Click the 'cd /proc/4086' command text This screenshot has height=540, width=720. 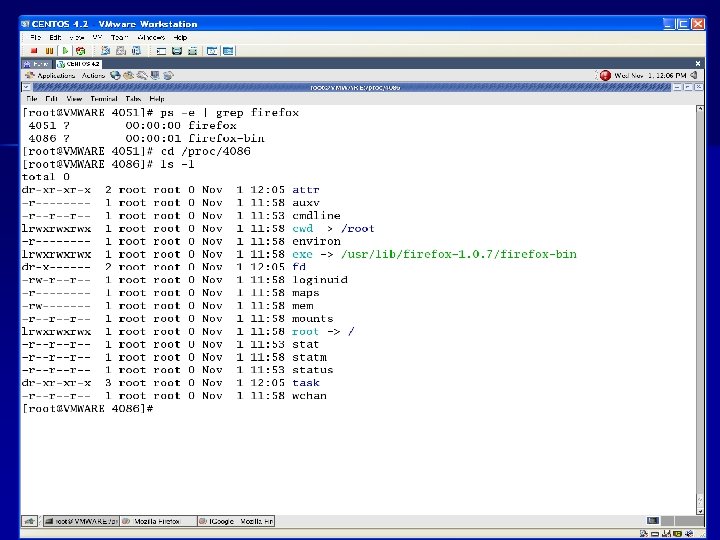205,151
